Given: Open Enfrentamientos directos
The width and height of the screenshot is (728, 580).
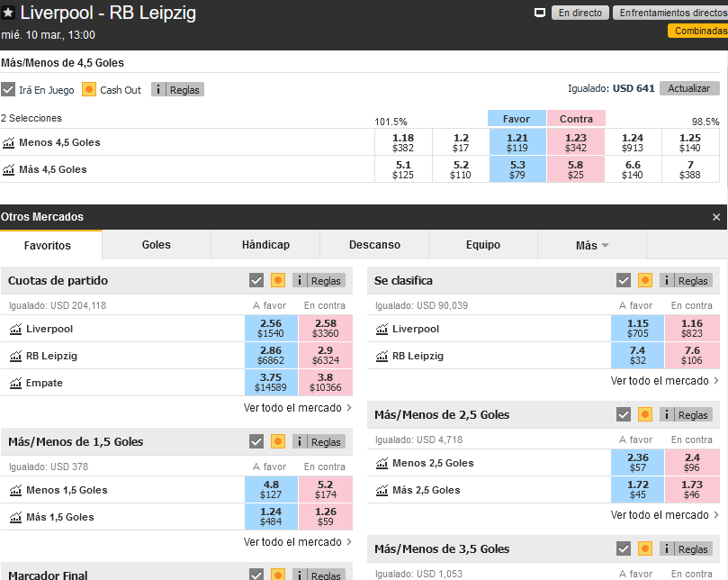Looking at the screenshot, I should pos(671,13).
